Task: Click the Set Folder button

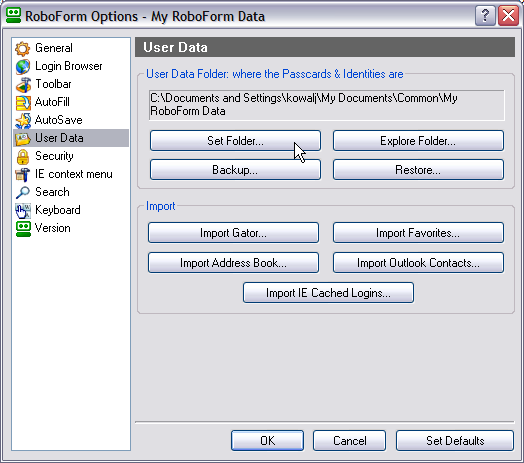Action: click(x=235, y=141)
